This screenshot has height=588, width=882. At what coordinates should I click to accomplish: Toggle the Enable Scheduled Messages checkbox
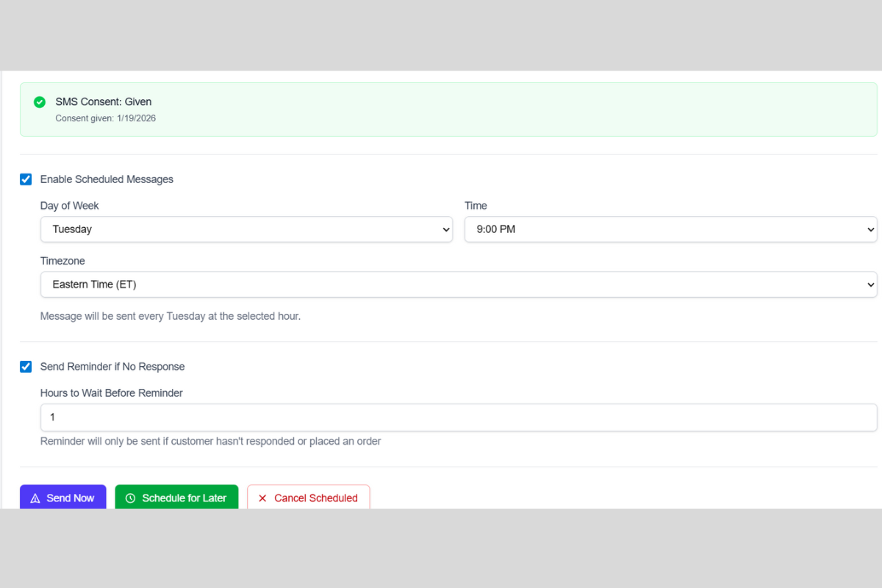(x=26, y=179)
